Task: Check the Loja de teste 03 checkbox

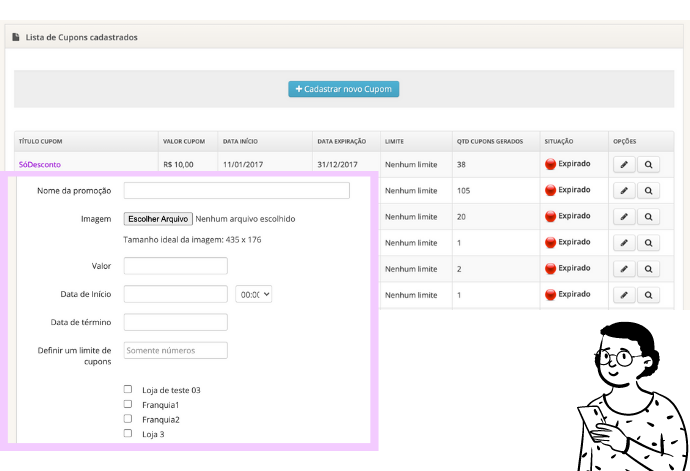Action: point(128,389)
